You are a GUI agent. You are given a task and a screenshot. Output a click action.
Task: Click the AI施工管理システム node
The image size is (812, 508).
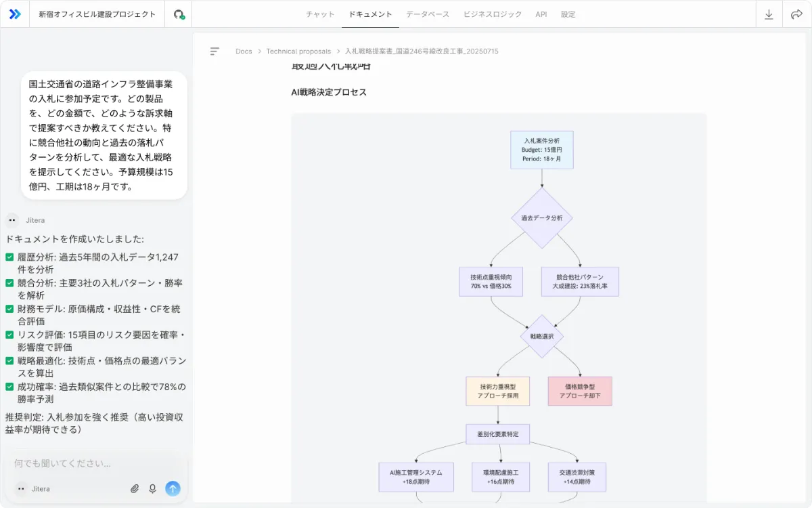pyautogui.click(x=416, y=477)
